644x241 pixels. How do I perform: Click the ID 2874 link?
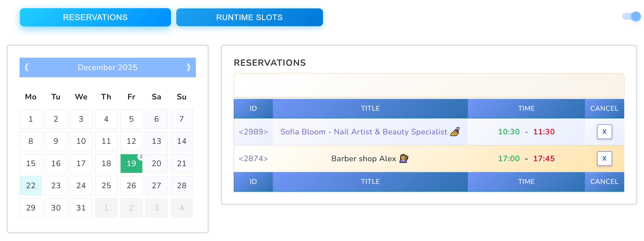pyautogui.click(x=253, y=158)
